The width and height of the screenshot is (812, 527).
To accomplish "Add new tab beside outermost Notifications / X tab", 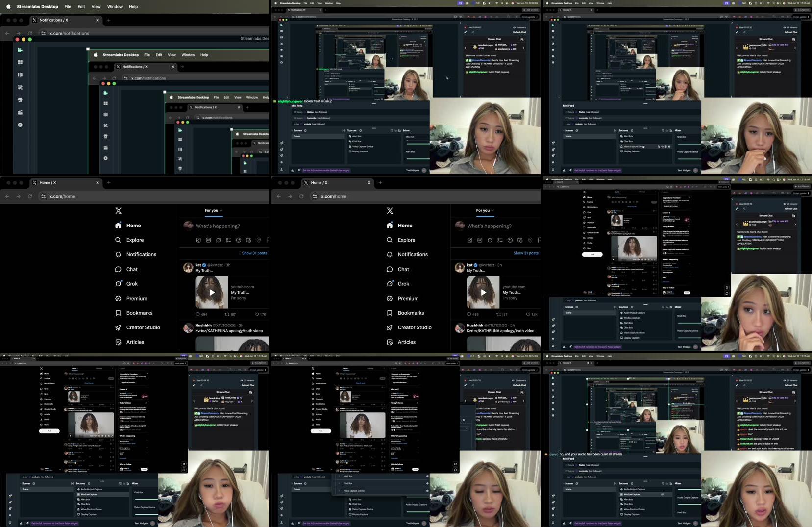I will coord(109,20).
